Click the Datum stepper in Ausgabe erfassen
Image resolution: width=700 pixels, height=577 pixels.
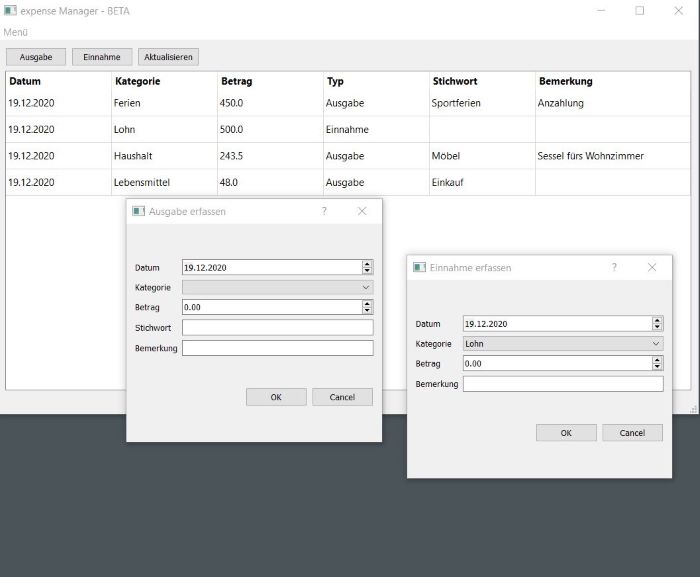pyautogui.click(x=367, y=267)
